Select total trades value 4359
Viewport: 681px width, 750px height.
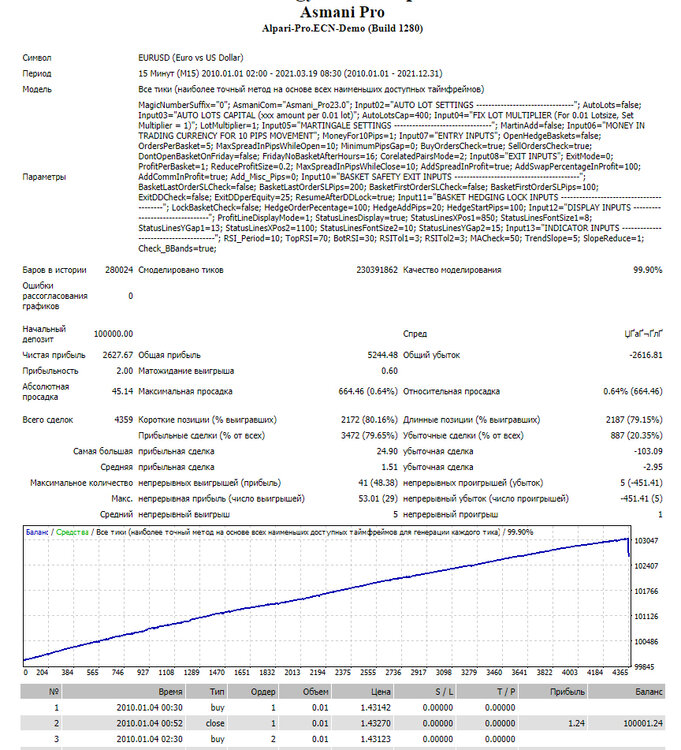point(123,419)
